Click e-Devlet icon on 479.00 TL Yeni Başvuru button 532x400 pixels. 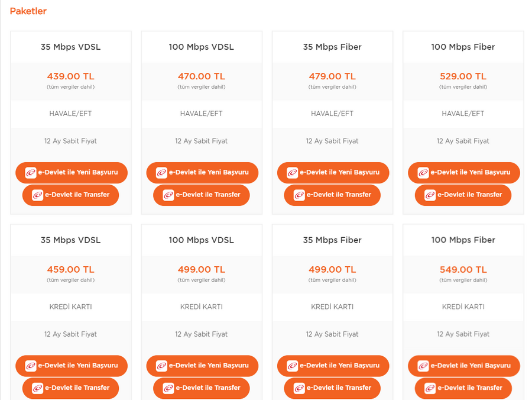point(292,173)
